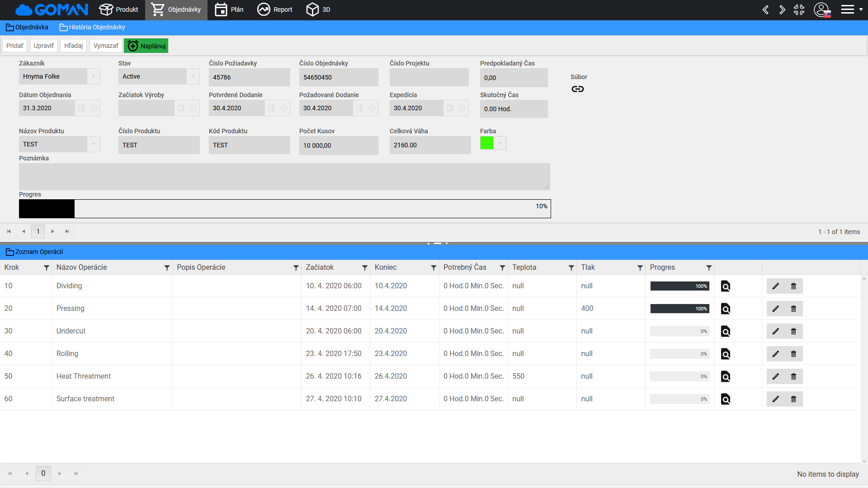Switch to História Objednávky tab
868x488 pixels.
(92, 27)
